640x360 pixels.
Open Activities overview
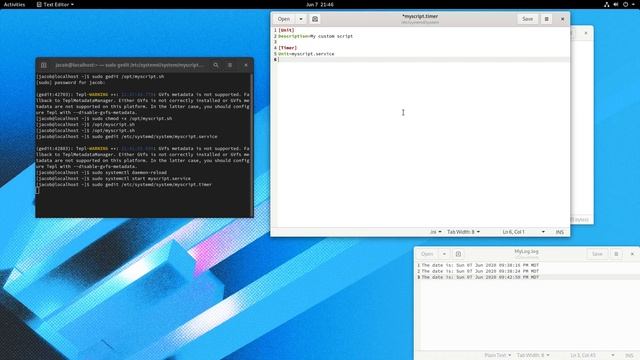click(x=14, y=4)
